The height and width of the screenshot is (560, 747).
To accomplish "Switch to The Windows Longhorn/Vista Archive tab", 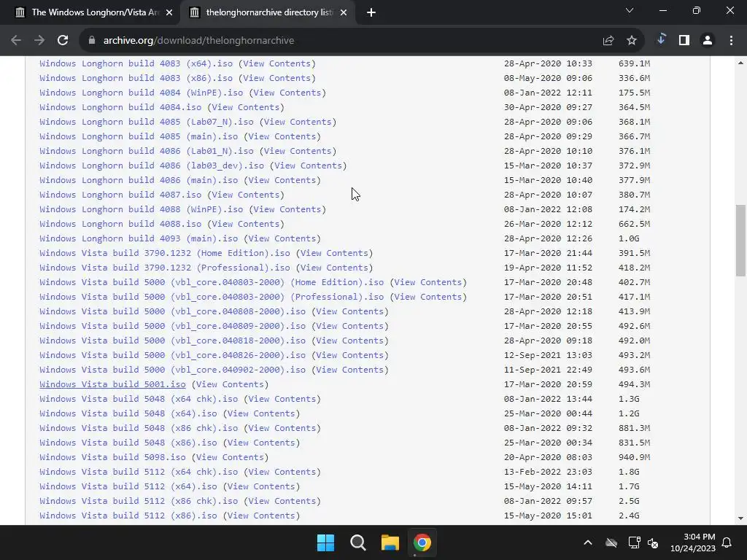I will pos(93,12).
